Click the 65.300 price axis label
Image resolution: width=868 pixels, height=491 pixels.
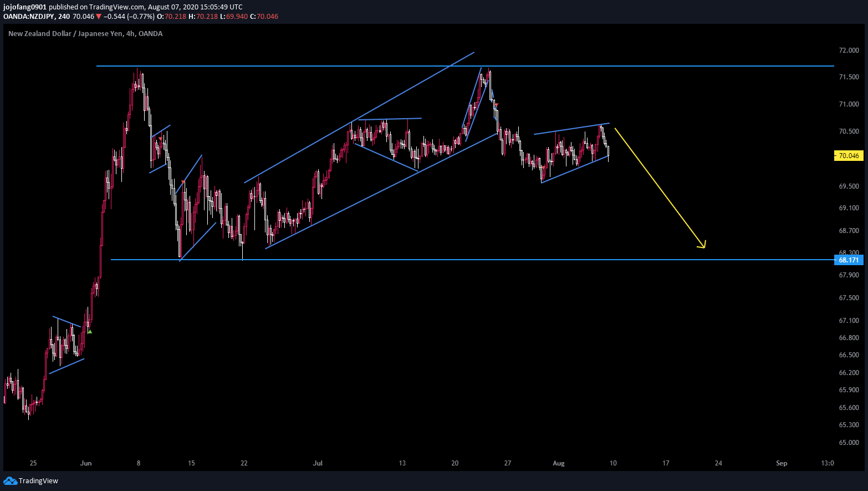click(849, 425)
